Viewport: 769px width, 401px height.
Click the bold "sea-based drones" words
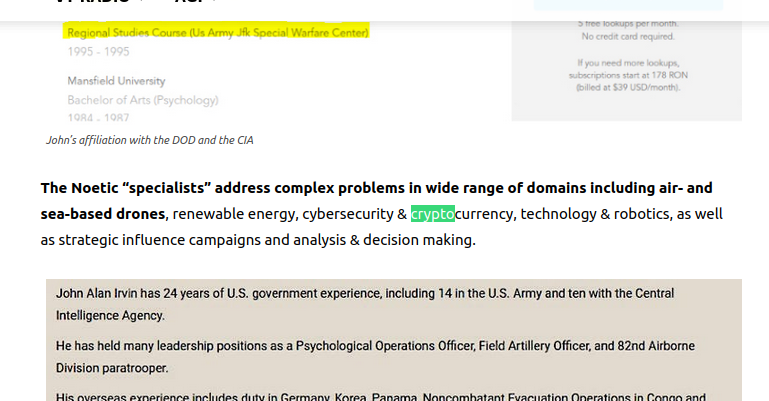coord(103,214)
